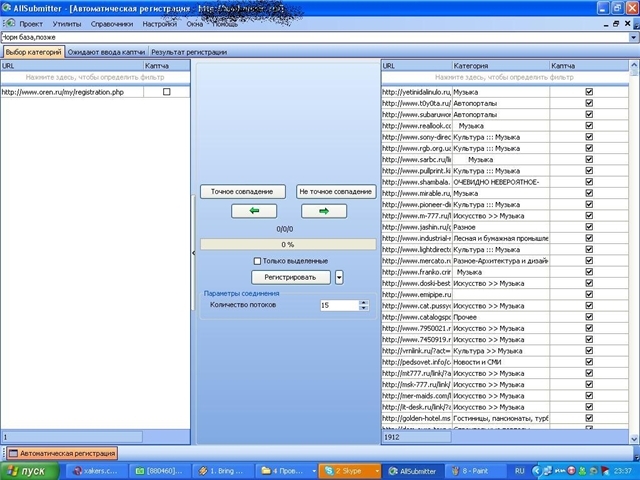Click the 'Автоматическая регистрация' window tab at bottom
Viewport: 640px width, 480px height.
[62, 453]
